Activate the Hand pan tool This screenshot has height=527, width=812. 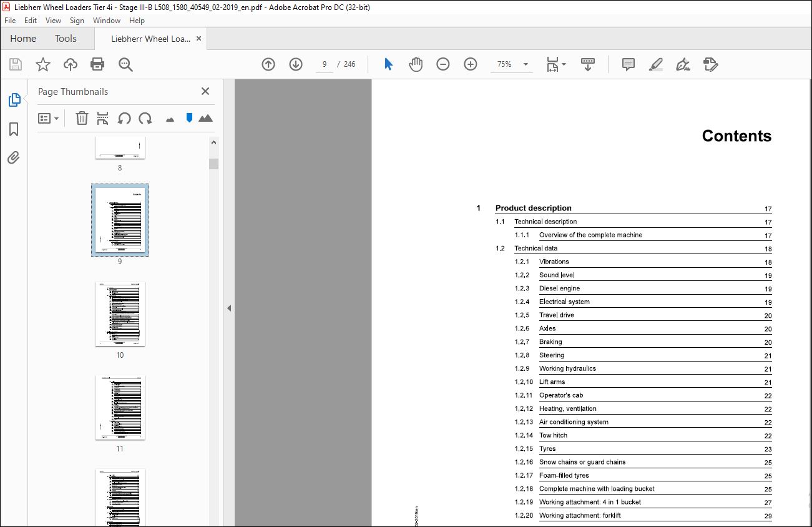[x=416, y=64]
